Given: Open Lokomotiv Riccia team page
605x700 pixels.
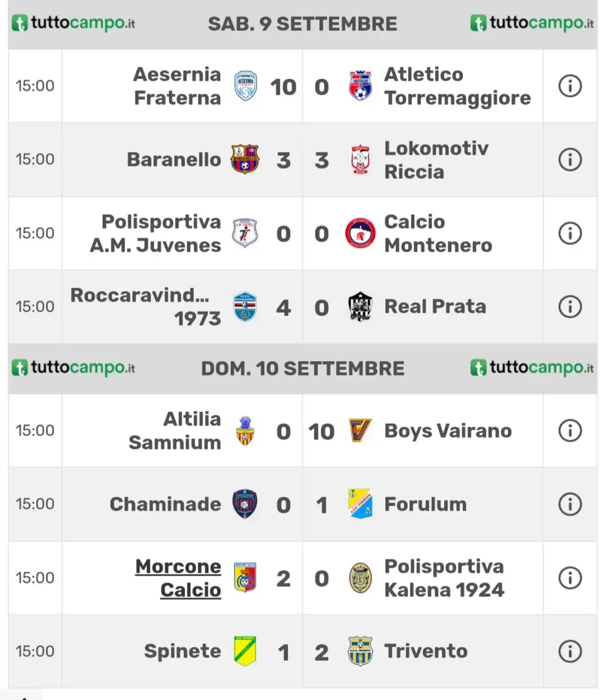Looking at the screenshot, I should pos(436,160).
